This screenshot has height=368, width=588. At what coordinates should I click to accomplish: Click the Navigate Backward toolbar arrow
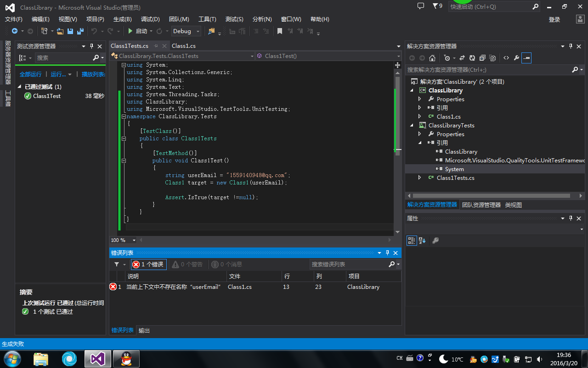[14, 31]
